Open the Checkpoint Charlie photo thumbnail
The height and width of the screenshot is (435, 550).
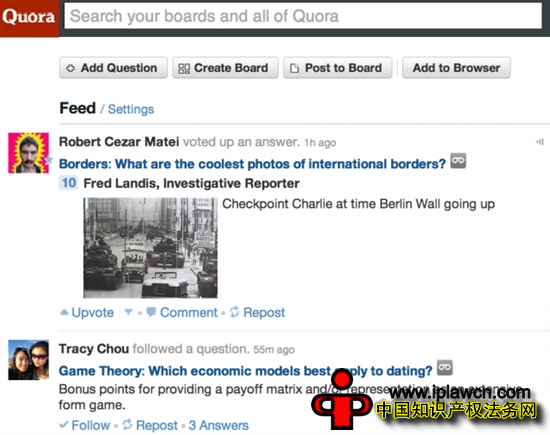click(150, 248)
